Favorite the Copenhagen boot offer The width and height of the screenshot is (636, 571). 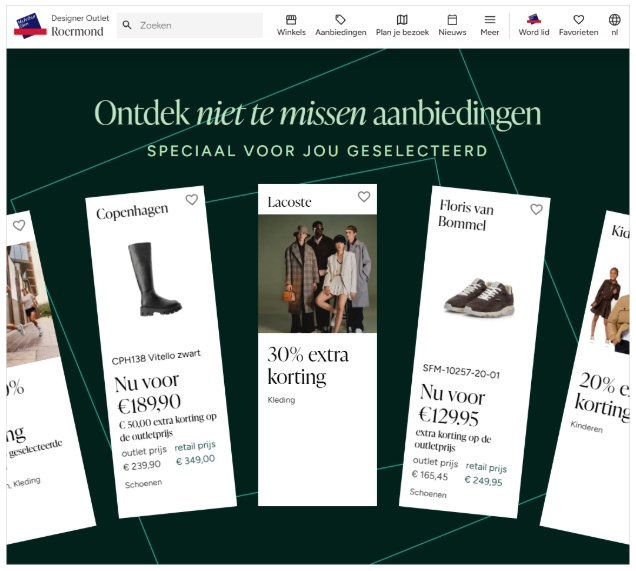191,200
